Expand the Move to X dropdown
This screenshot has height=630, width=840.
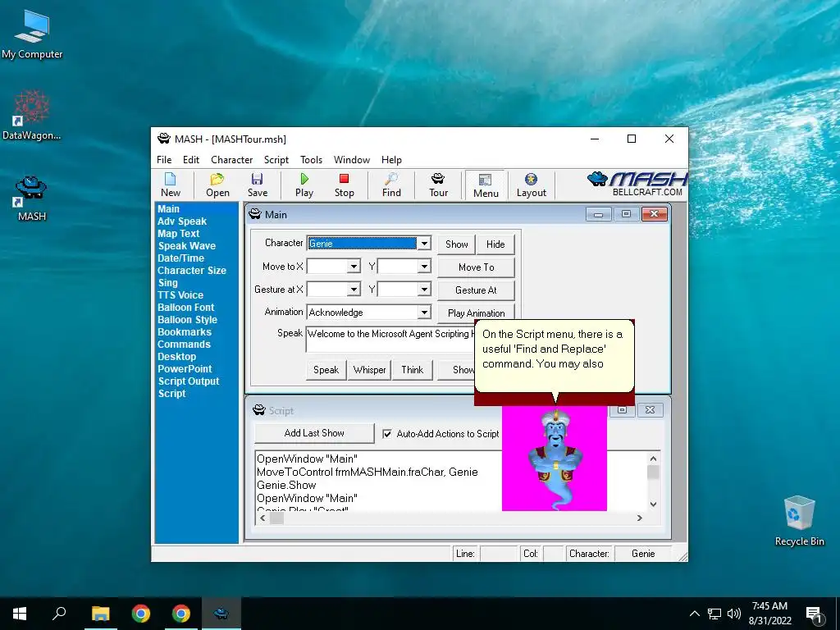tap(354, 267)
